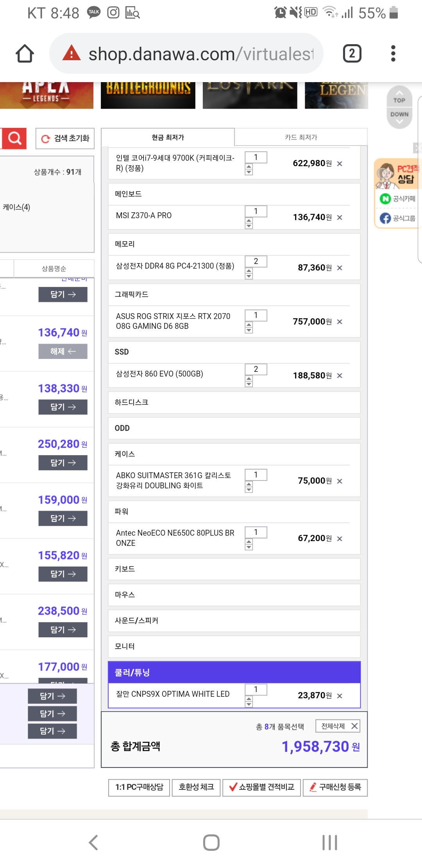Screen dimensions: 422x868
Task: Open the browser three-dot overflow menu
Action: 393,54
